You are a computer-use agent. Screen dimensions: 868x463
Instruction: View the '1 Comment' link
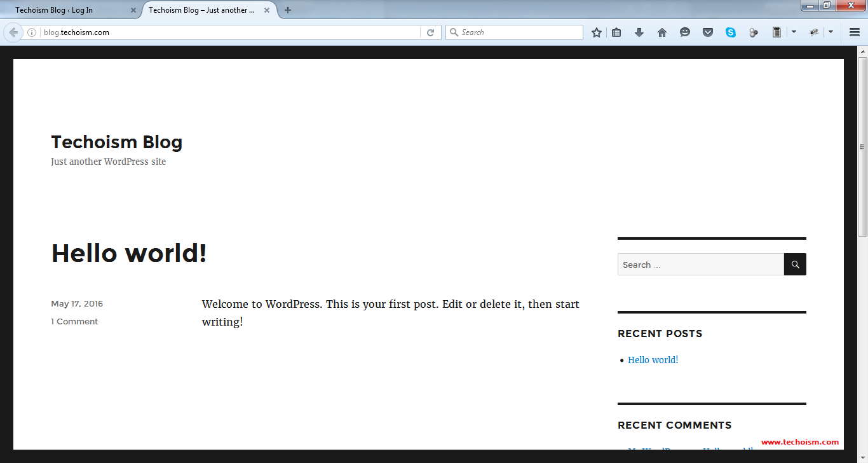(x=74, y=322)
